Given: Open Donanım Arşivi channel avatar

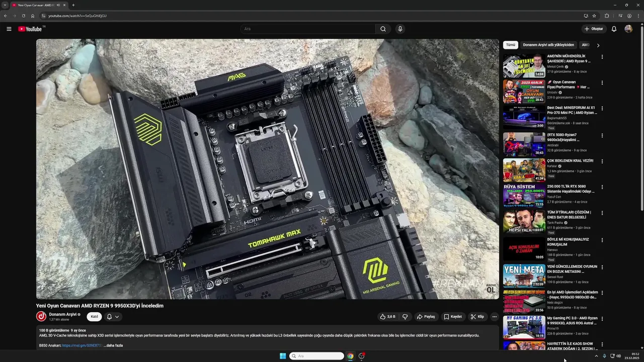Looking at the screenshot, I should 41,316.
